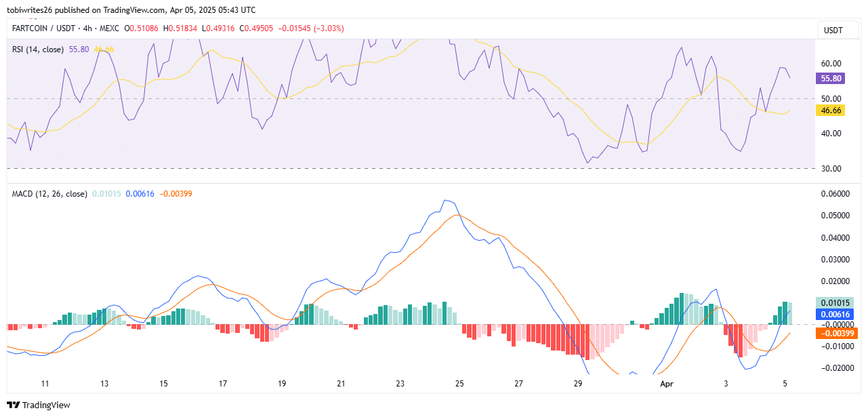Screen dimensions: 868x417
Task: Click the 50.00 level on RSI scale
Action: pyautogui.click(x=831, y=98)
